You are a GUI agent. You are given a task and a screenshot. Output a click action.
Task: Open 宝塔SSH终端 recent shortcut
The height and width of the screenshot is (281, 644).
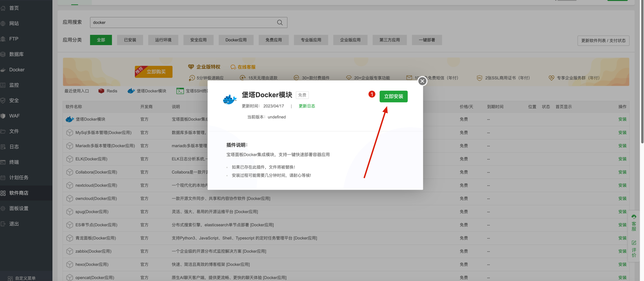coord(192,91)
